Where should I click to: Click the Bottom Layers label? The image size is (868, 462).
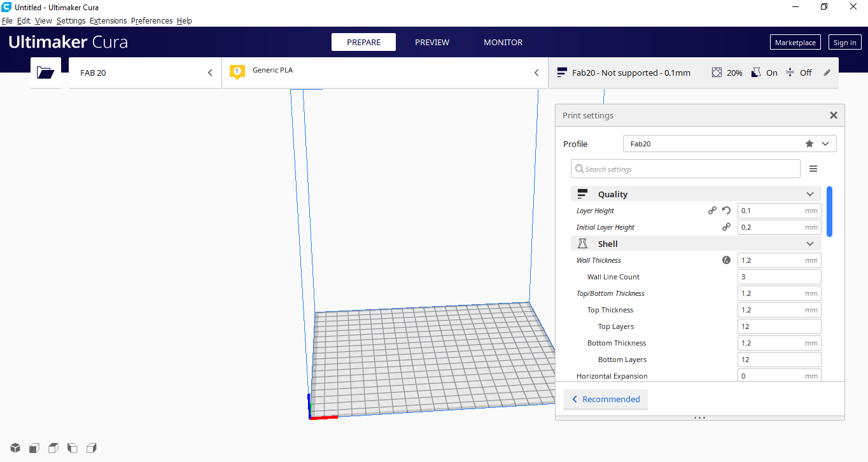point(622,360)
